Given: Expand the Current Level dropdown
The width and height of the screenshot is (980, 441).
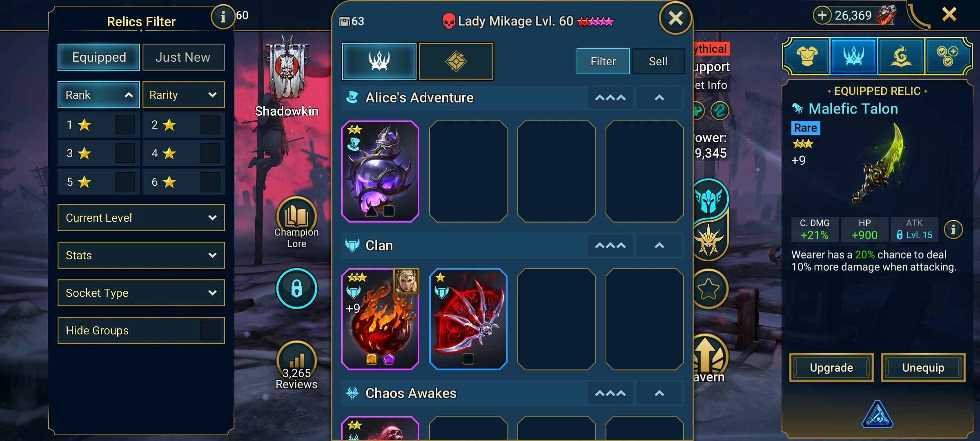Looking at the screenshot, I should click(141, 218).
